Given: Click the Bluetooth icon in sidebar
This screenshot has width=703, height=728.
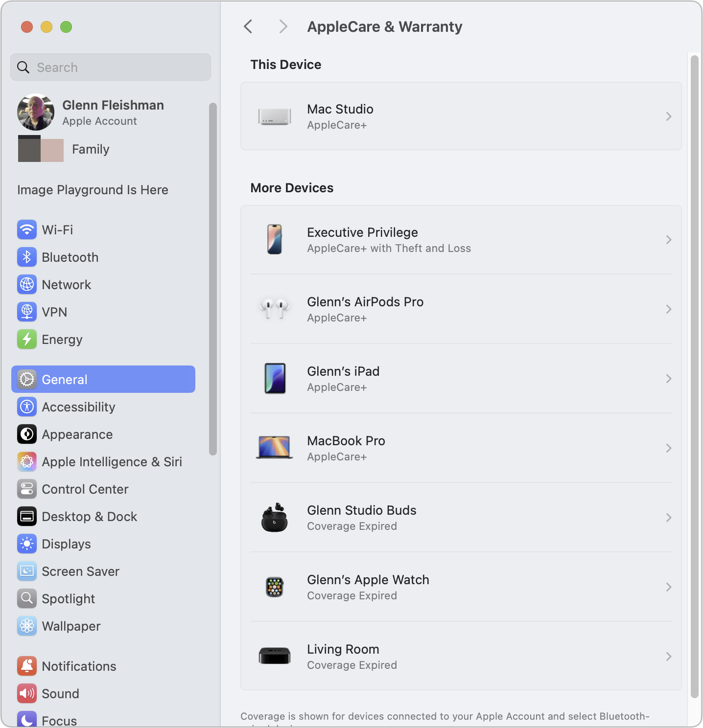Looking at the screenshot, I should point(27,257).
